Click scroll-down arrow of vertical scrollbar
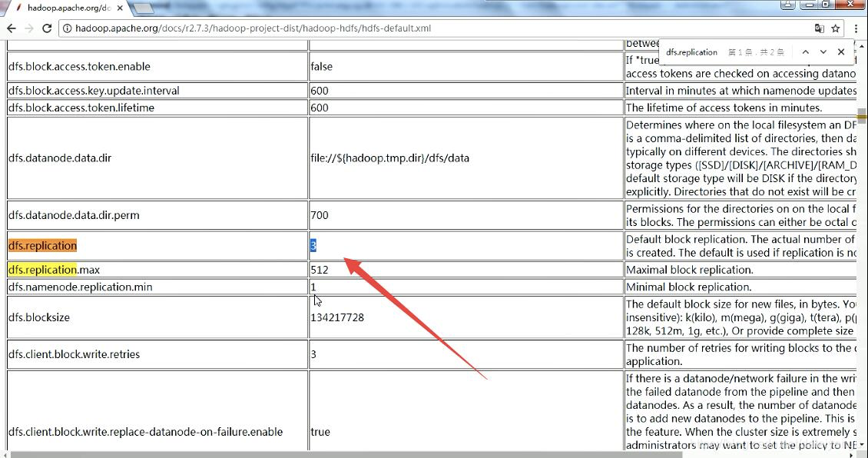Screen dimensions: 868x458 coord(862,445)
